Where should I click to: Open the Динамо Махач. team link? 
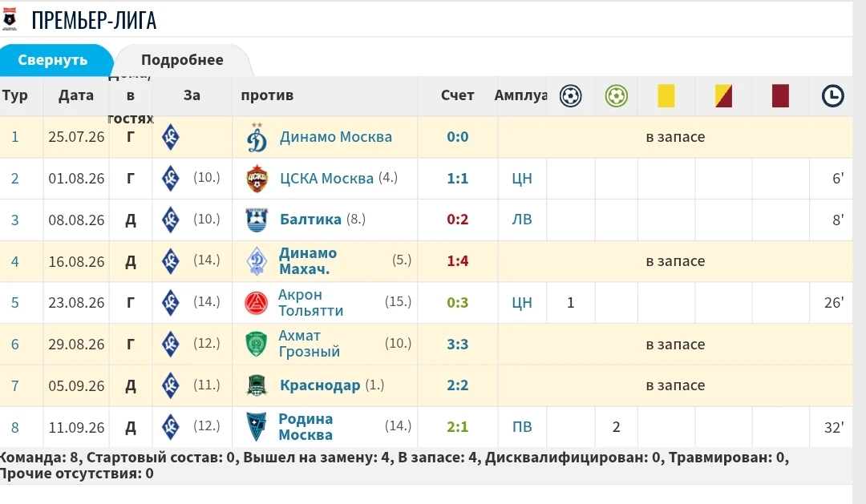click(x=308, y=261)
